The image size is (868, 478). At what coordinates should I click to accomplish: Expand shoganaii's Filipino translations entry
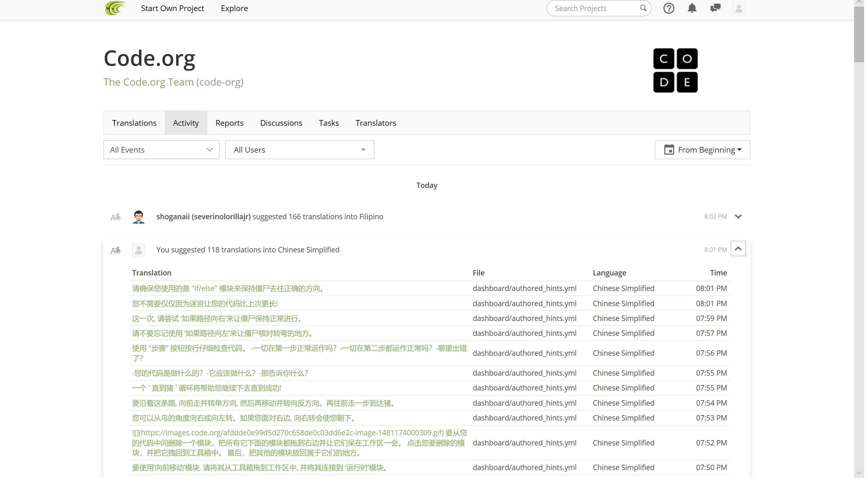[738, 217]
